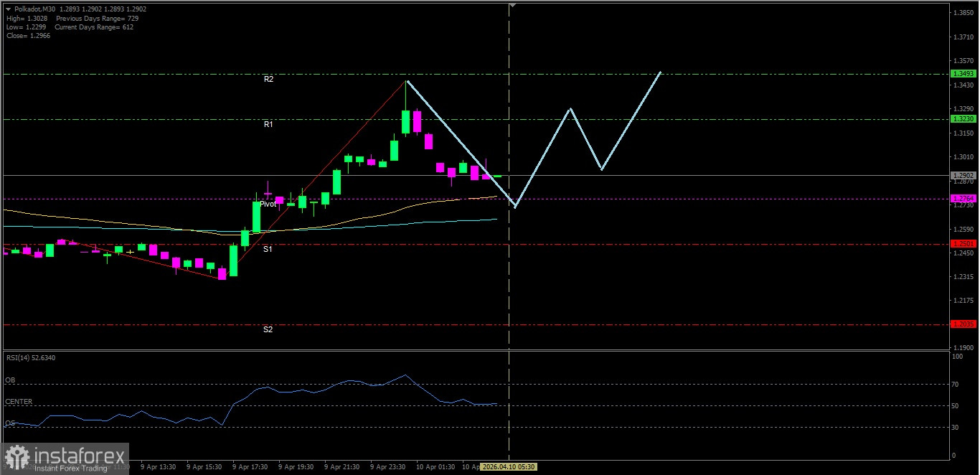Viewport: 980px width, 475px height.
Task: Click the green 1.3493 price label
Action: [963, 74]
